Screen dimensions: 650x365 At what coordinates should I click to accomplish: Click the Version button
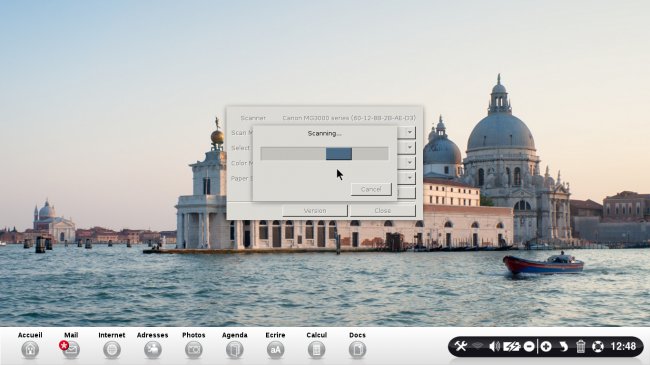(x=315, y=211)
